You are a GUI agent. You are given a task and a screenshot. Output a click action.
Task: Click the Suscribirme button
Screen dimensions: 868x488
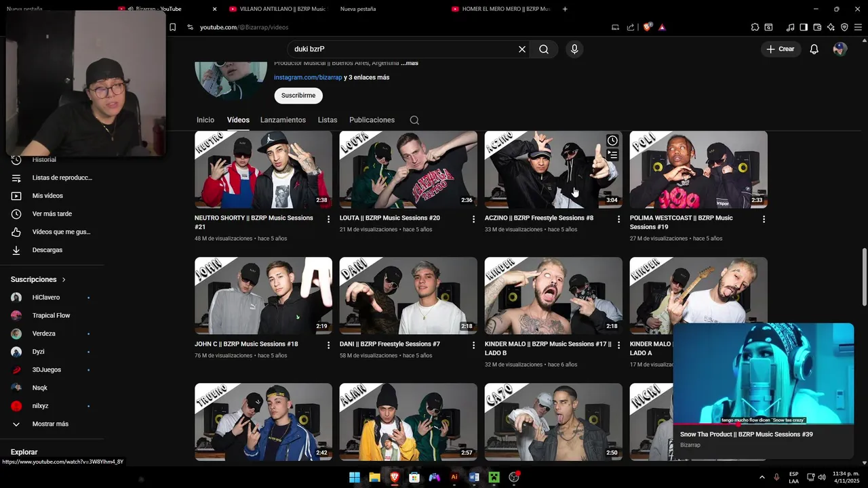[298, 96]
